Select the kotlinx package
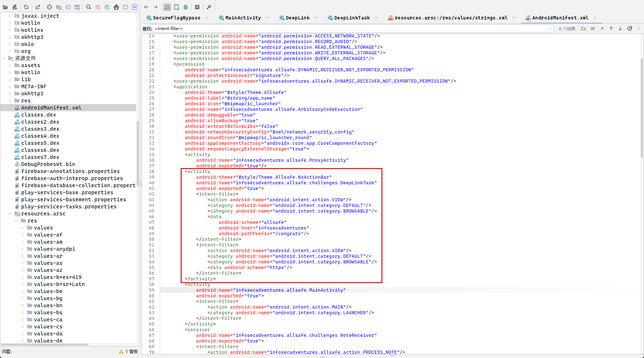This screenshot has height=358, width=644. tap(32, 30)
